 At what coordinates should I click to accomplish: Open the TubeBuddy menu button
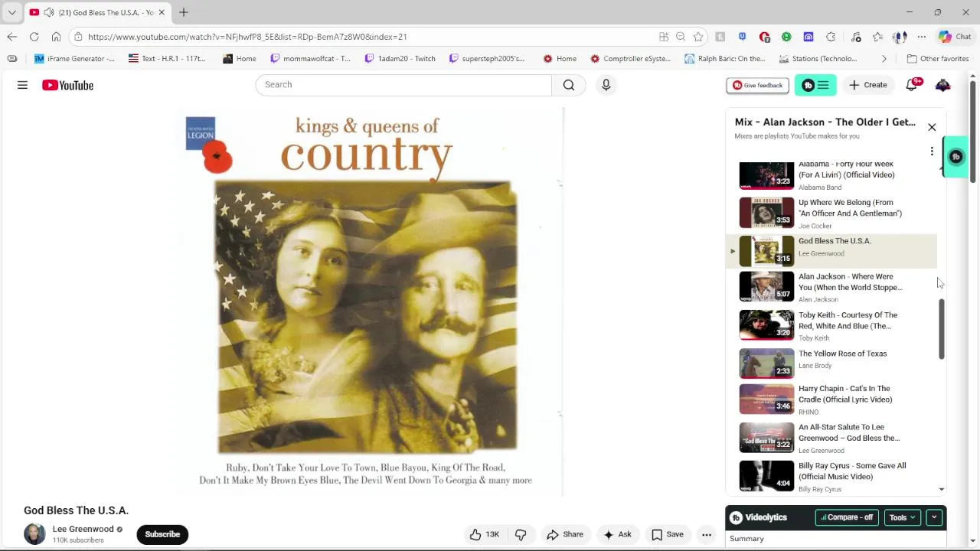pyautogui.click(x=815, y=85)
